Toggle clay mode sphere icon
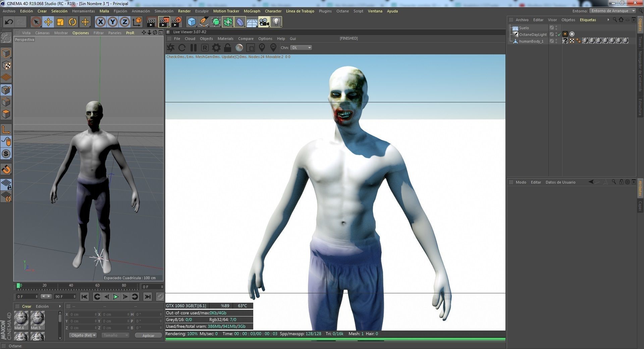The image size is (644, 349). [239, 48]
